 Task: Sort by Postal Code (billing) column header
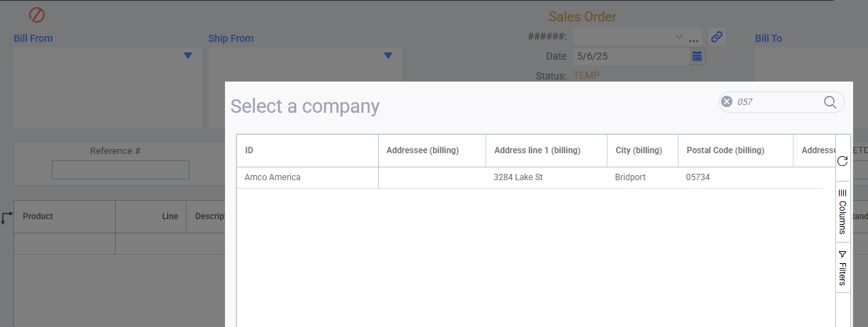pos(735,150)
